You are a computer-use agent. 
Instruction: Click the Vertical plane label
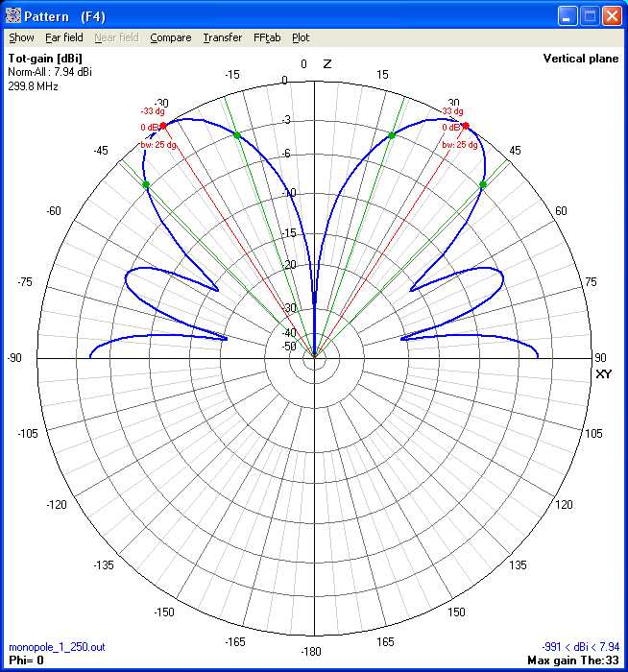click(580, 59)
